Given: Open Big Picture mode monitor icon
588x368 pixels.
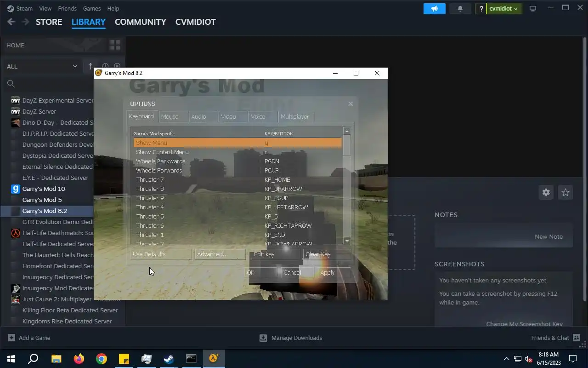Looking at the screenshot, I should (533, 9).
